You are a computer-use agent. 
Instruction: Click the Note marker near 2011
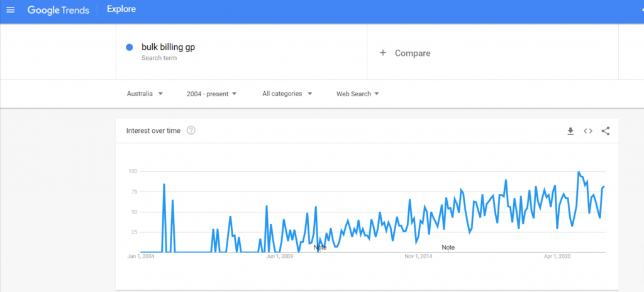pyautogui.click(x=320, y=247)
